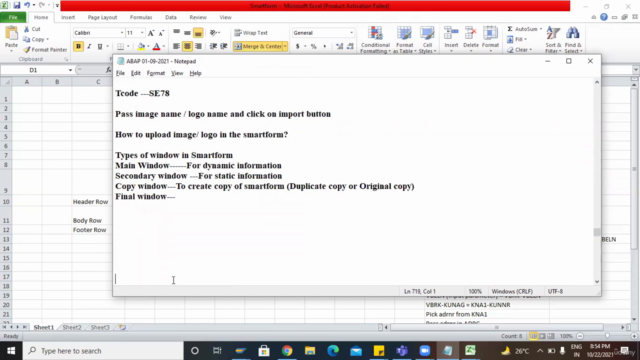
Task: Click the Excel Name Box showing D1
Action: pos(33,70)
